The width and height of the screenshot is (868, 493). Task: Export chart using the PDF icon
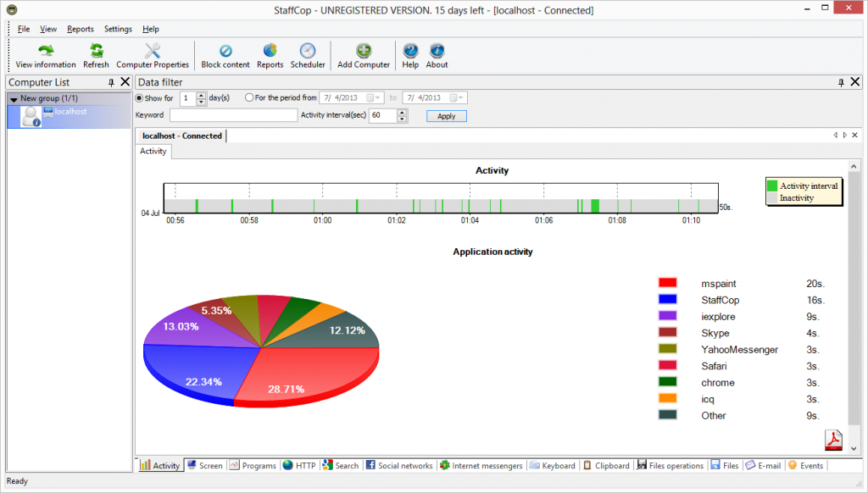click(834, 440)
